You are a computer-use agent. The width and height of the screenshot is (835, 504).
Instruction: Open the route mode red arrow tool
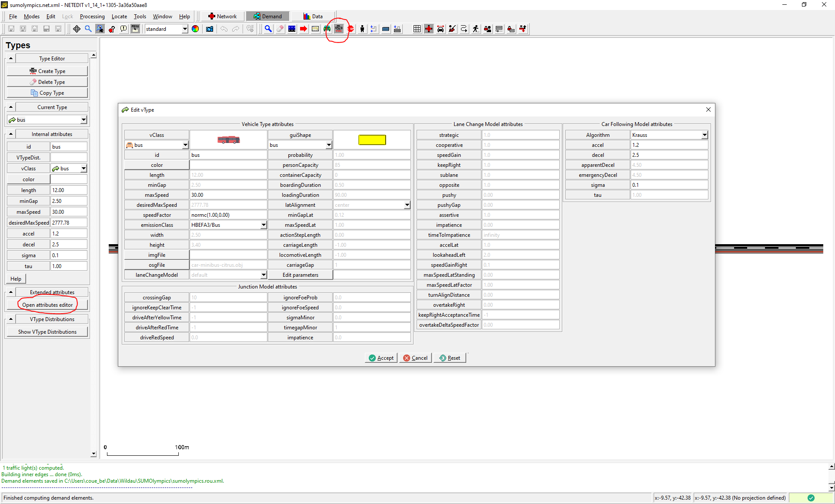pos(304,29)
